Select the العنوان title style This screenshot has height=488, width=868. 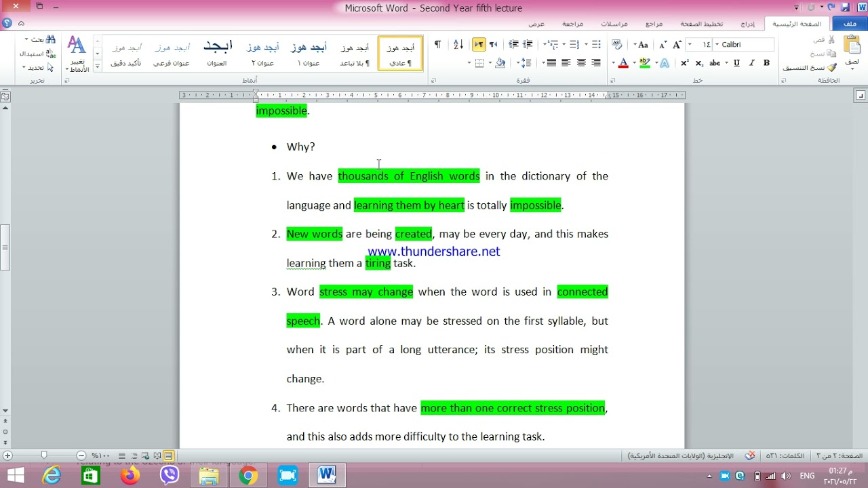click(x=218, y=54)
